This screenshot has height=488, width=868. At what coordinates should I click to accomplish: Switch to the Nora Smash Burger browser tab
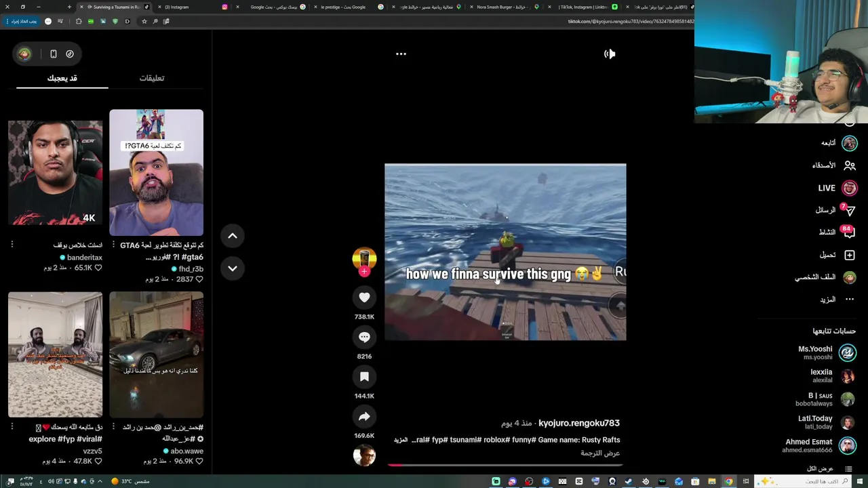(x=505, y=7)
